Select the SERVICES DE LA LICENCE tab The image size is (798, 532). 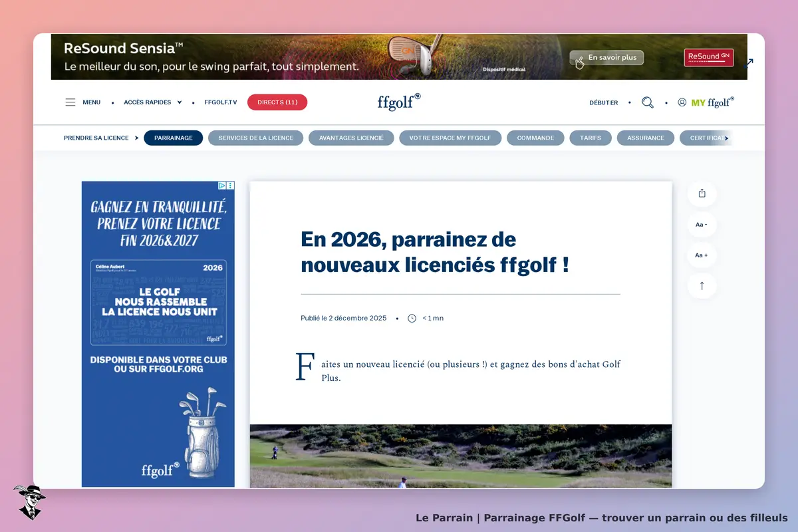pyautogui.click(x=256, y=138)
